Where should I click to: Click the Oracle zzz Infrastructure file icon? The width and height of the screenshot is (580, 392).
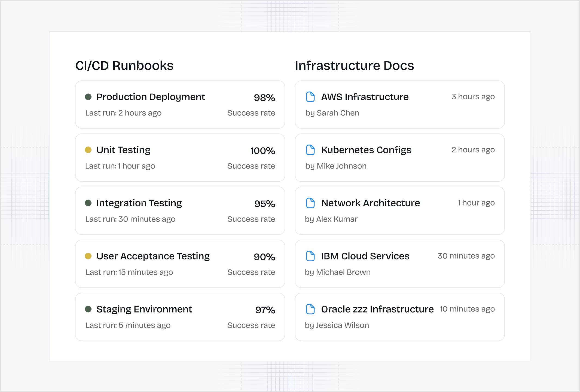tap(310, 309)
